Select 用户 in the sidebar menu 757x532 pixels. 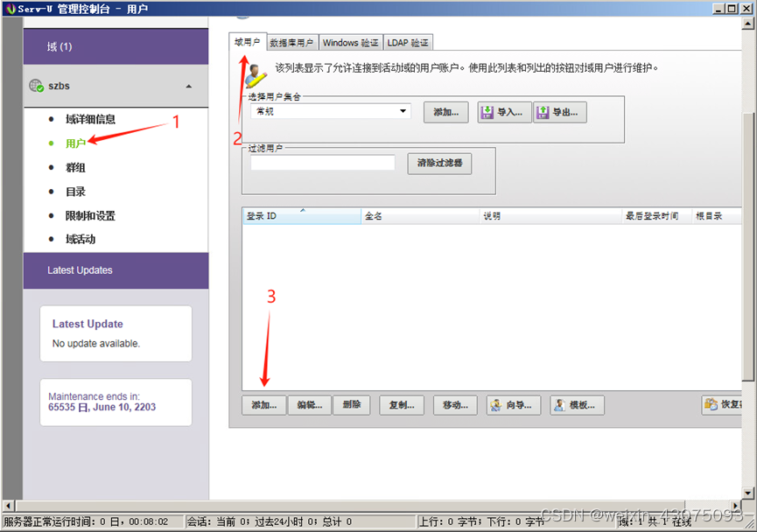(x=75, y=143)
